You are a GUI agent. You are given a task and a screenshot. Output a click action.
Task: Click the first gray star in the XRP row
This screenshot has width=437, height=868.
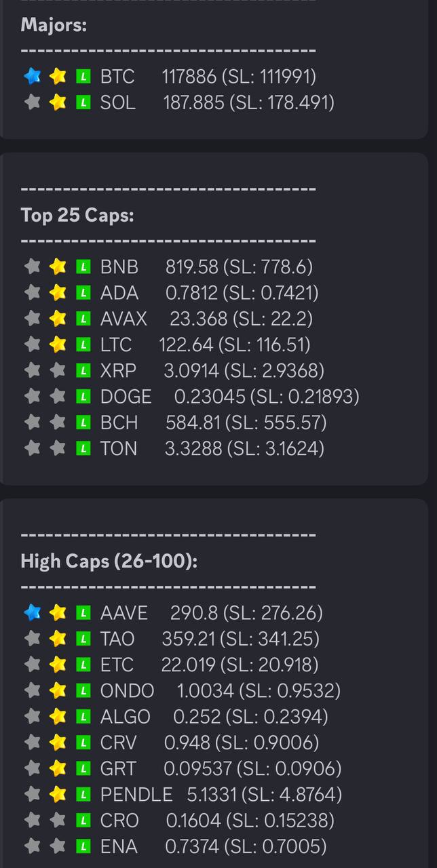(x=33, y=370)
